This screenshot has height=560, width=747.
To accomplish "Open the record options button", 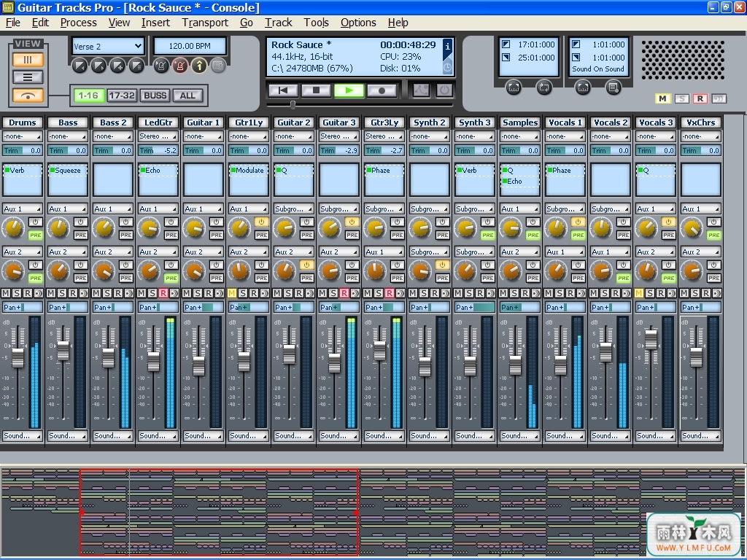I will tap(613, 87).
